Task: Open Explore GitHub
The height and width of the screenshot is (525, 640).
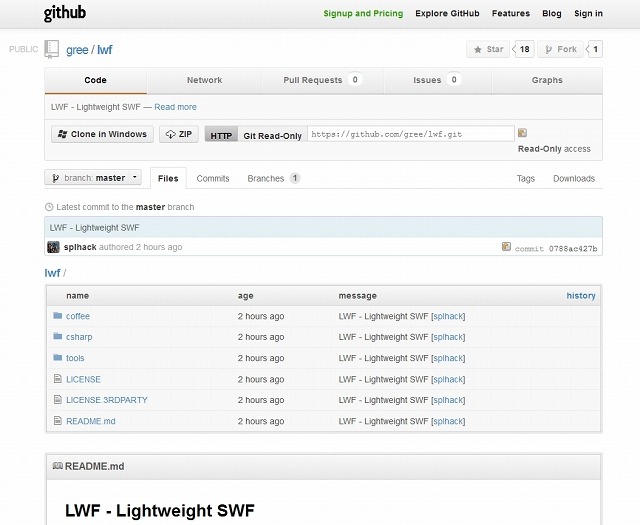Action: 447,13
